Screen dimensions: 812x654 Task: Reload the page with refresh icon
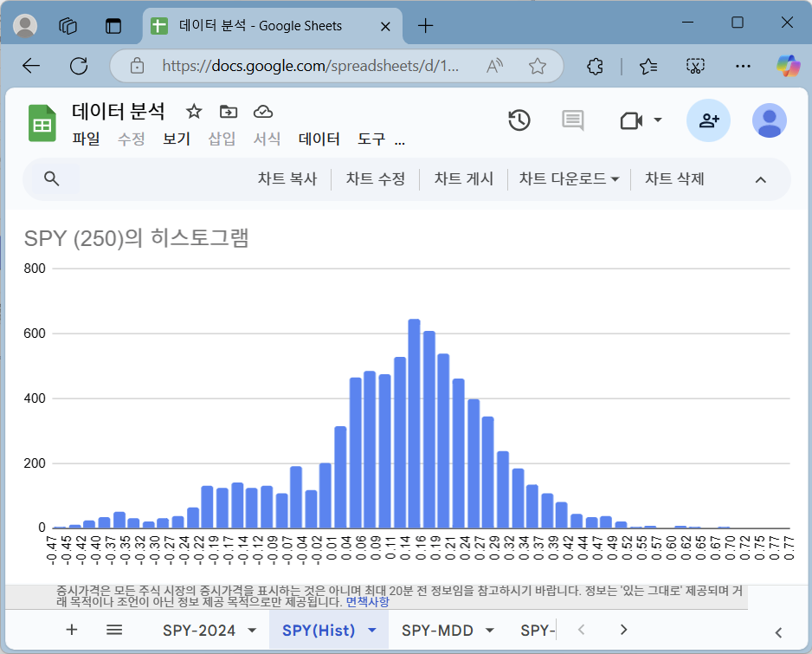click(79, 66)
